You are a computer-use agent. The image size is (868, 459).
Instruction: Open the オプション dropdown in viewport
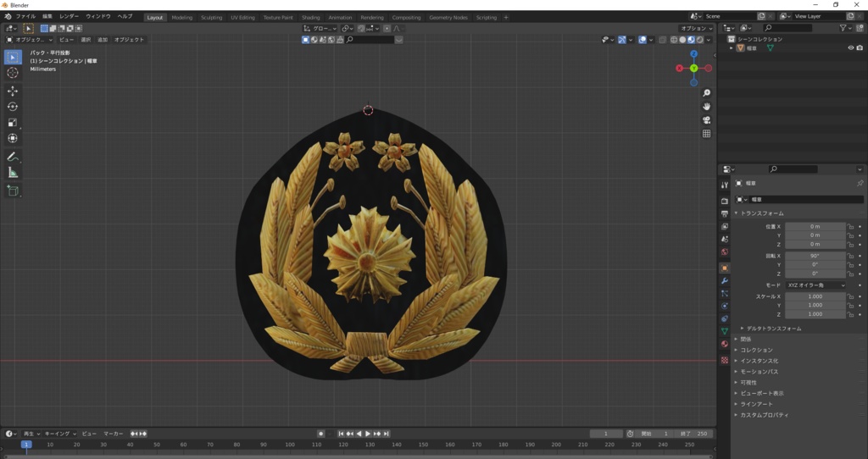pos(697,28)
